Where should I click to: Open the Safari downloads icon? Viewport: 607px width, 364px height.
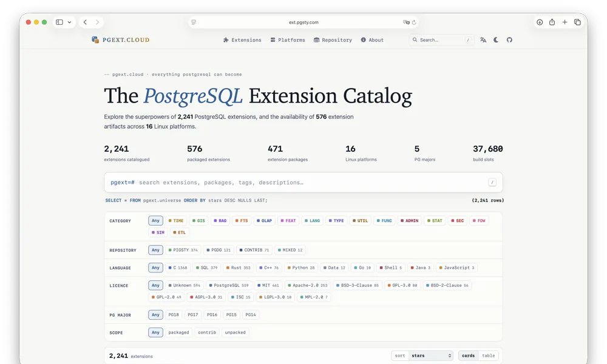540,22
